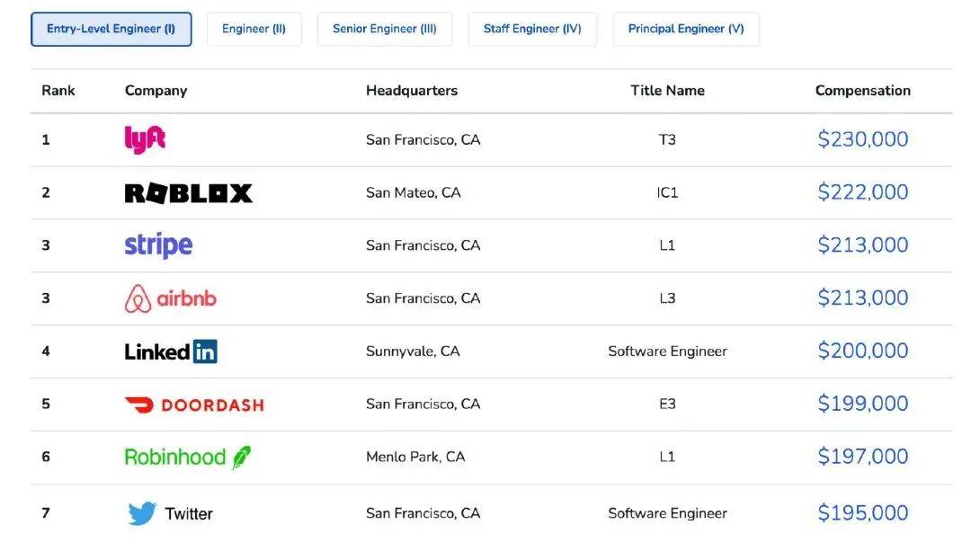Show Principal Engineer (V) rankings
The height and width of the screenshot is (560, 971).
[686, 29]
